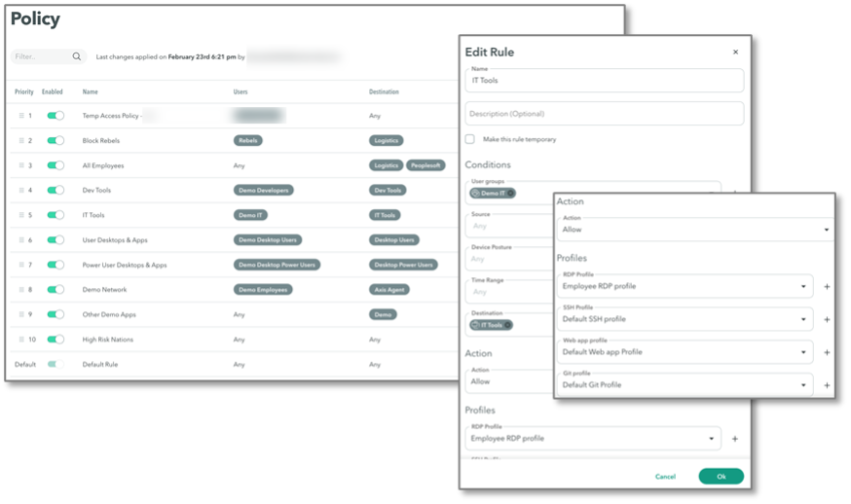Remove IT Tools tag from Destination field
The width and height of the screenshot is (851, 504).
click(x=507, y=325)
